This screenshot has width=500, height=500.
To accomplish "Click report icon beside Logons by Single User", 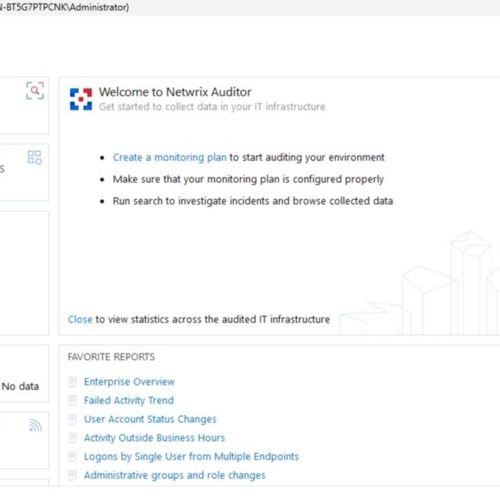I will point(72,456).
